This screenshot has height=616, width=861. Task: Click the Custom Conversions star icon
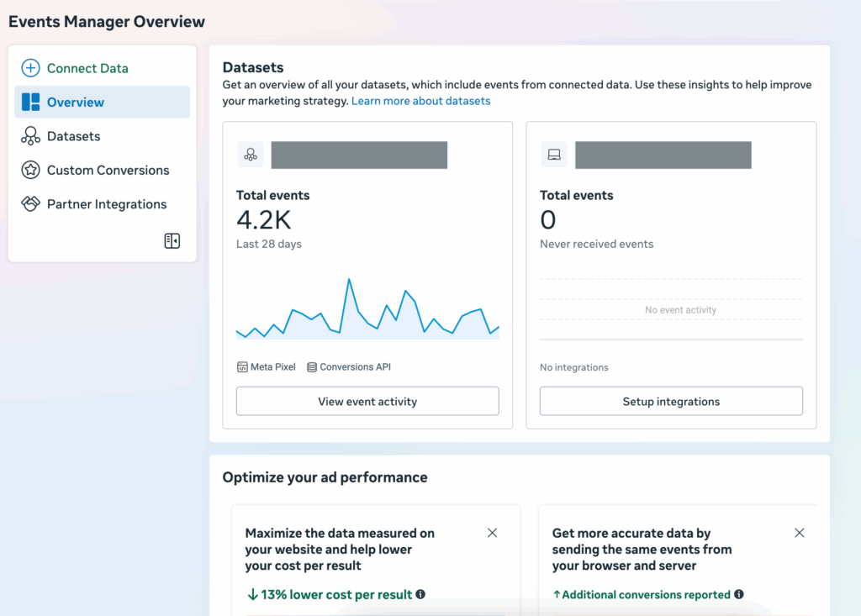[x=30, y=171]
